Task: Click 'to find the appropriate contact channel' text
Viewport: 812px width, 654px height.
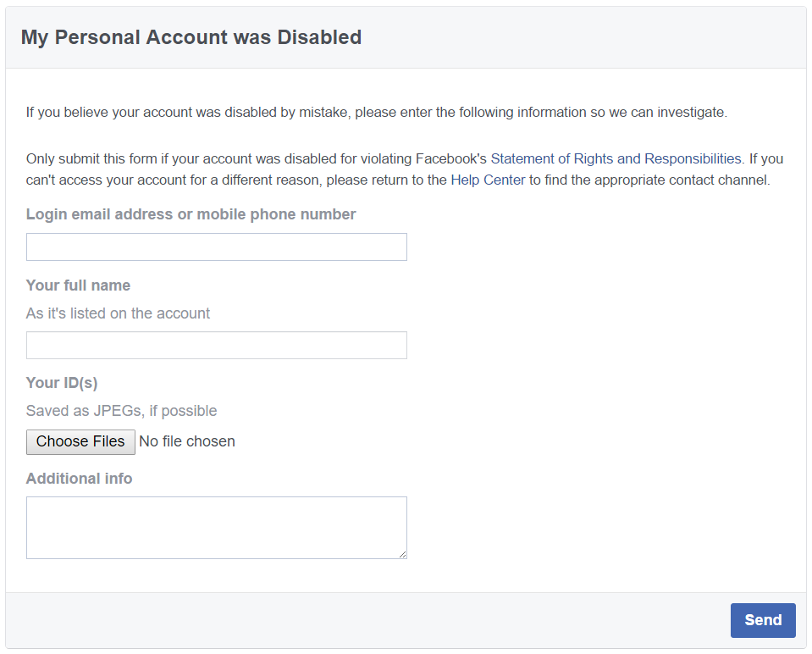Action: [x=649, y=180]
